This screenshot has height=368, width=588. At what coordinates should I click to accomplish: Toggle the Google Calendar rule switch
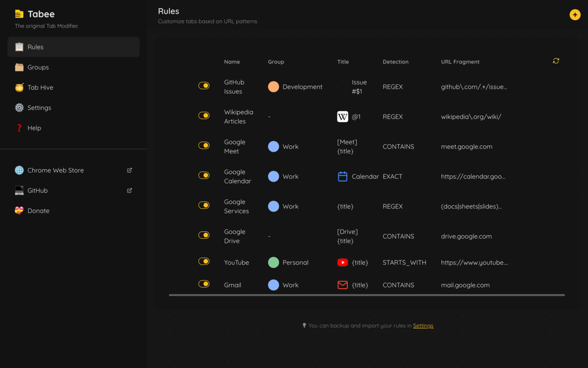tap(204, 175)
